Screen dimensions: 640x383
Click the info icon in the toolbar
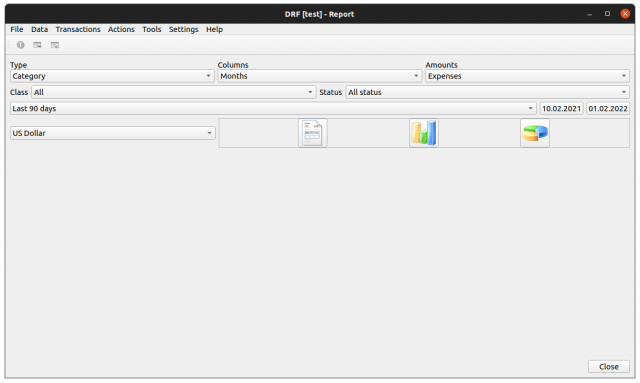(20, 45)
